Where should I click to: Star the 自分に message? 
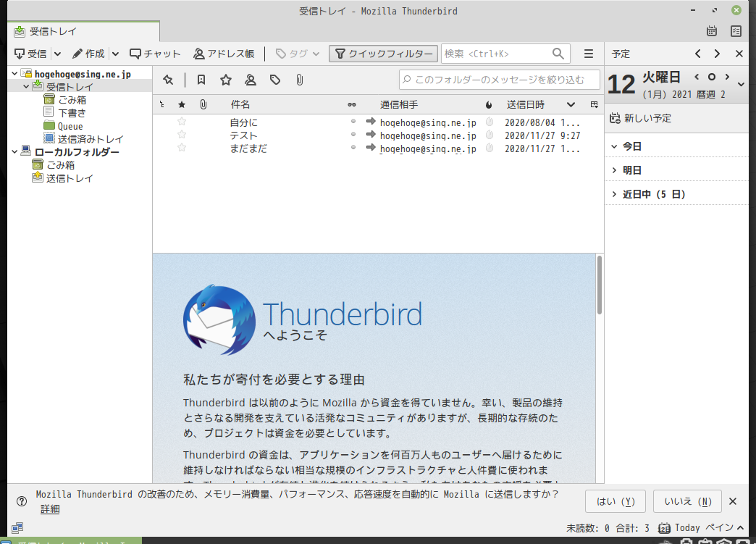182,122
